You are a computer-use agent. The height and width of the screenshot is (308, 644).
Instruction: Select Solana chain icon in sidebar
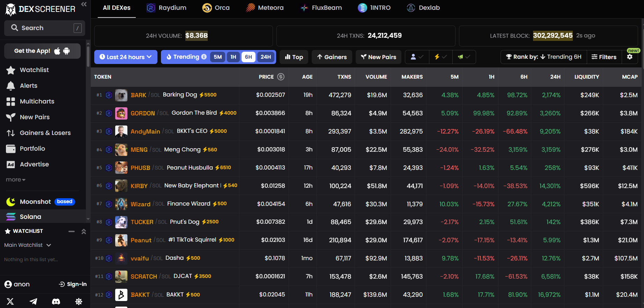(x=11, y=217)
